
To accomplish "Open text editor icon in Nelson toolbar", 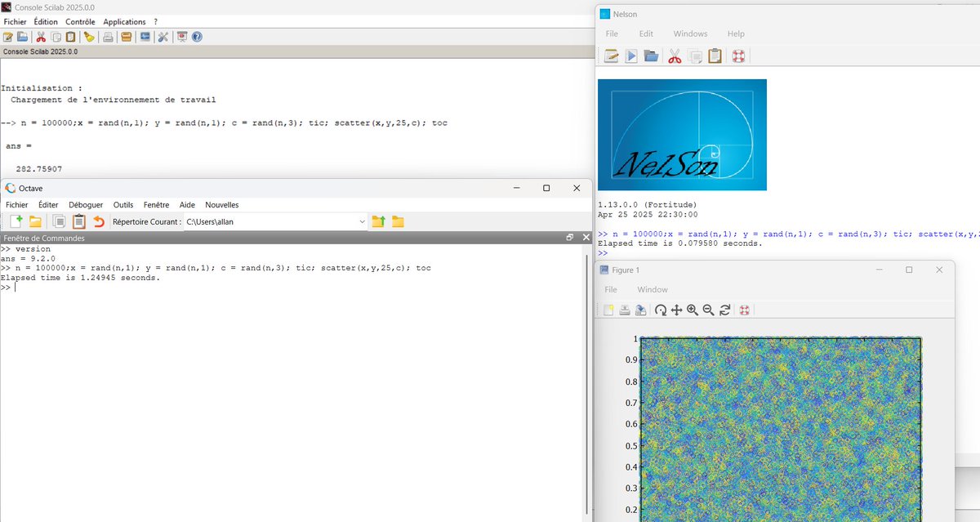I will coord(611,56).
